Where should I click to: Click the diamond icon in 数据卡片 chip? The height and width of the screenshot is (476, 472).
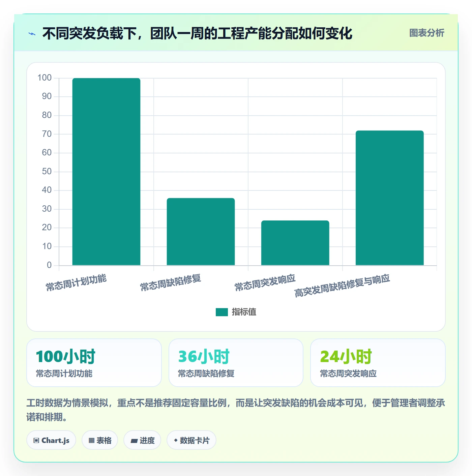click(x=176, y=440)
